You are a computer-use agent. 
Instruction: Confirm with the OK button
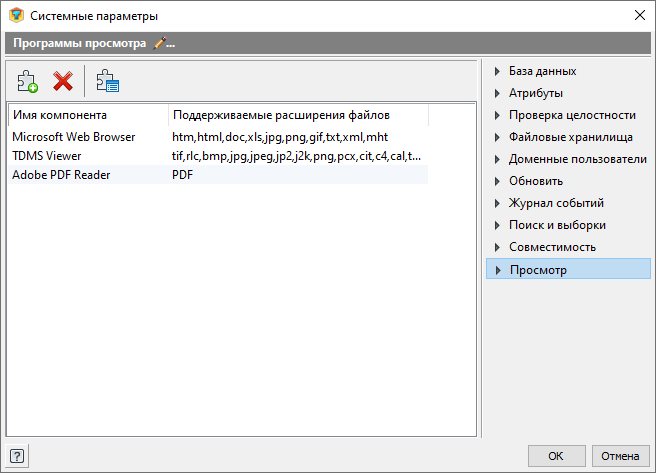pyautogui.click(x=556, y=456)
